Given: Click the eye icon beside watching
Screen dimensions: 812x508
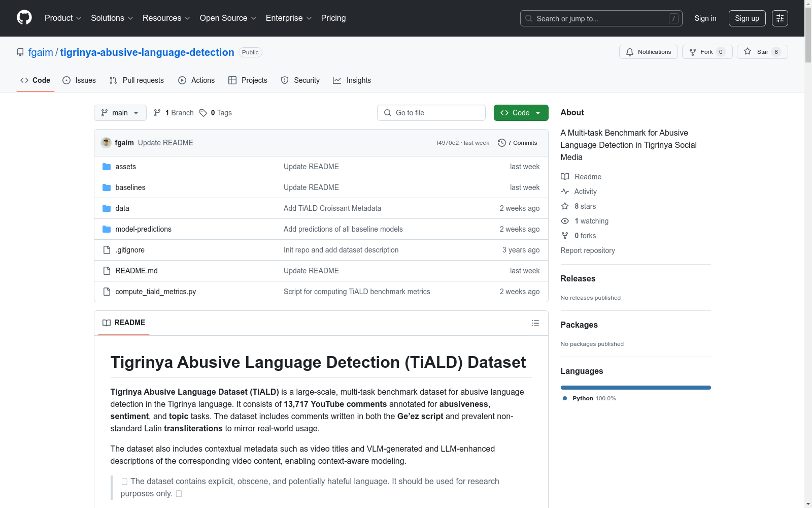Looking at the screenshot, I should [x=565, y=221].
